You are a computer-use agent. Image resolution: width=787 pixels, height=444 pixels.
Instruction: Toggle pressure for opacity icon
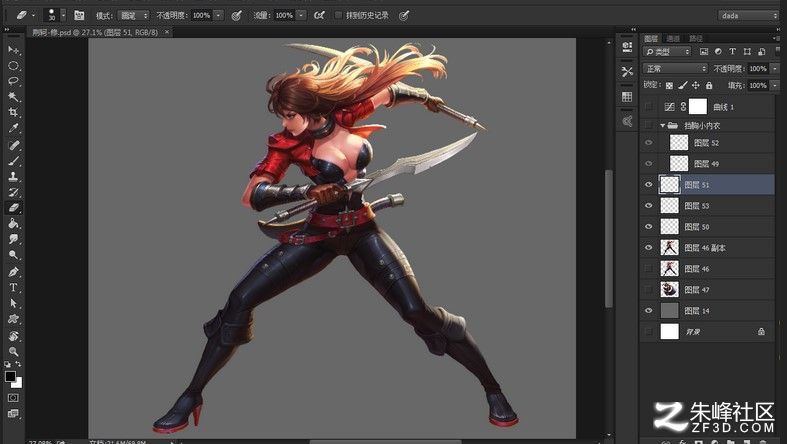tap(236, 16)
